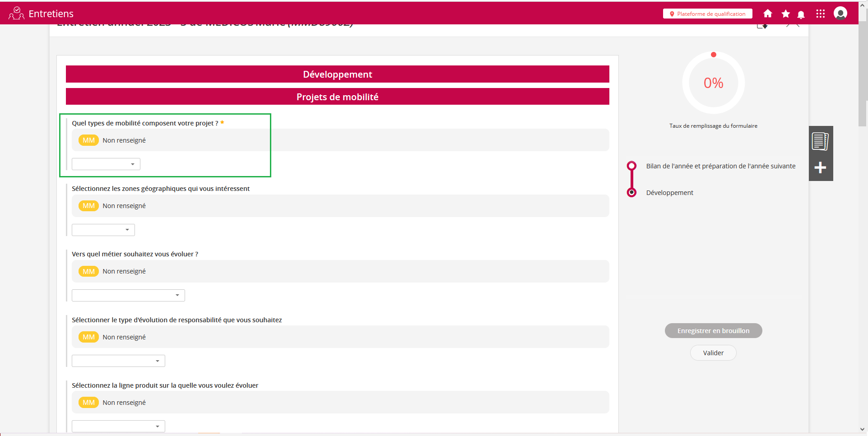Open favorites star icon
This screenshot has width=868, height=436.
[x=785, y=14]
